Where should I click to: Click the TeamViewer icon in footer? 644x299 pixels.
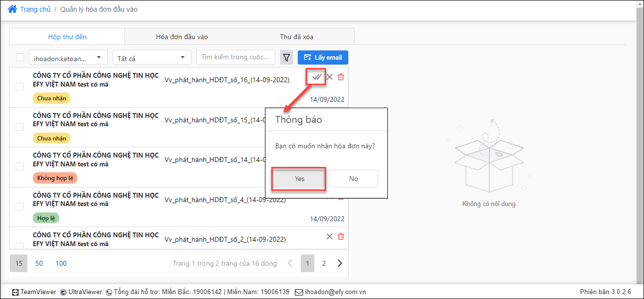click(x=15, y=292)
